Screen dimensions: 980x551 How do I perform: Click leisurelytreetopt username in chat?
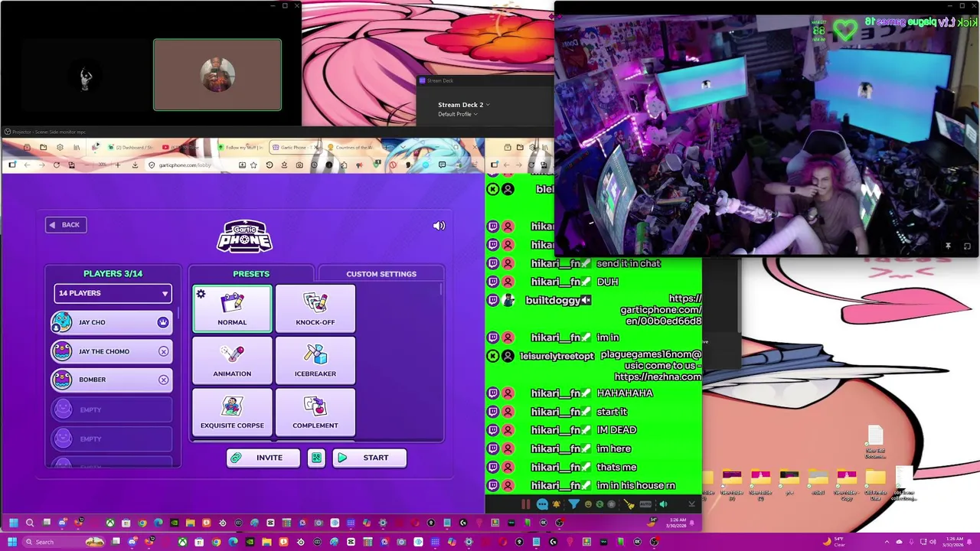tap(557, 357)
